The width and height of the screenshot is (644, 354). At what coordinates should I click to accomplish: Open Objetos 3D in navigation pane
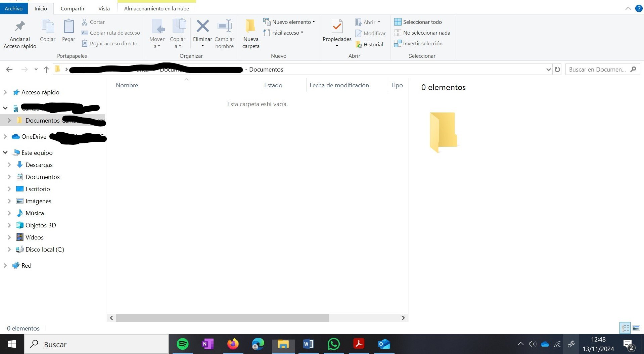[x=41, y=225]
